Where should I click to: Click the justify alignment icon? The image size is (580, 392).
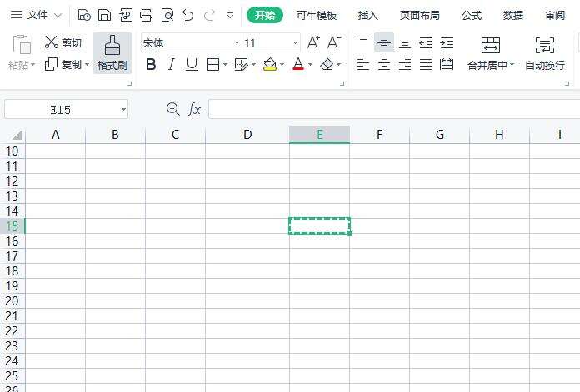pyautogui.click(x=426, y=65)
